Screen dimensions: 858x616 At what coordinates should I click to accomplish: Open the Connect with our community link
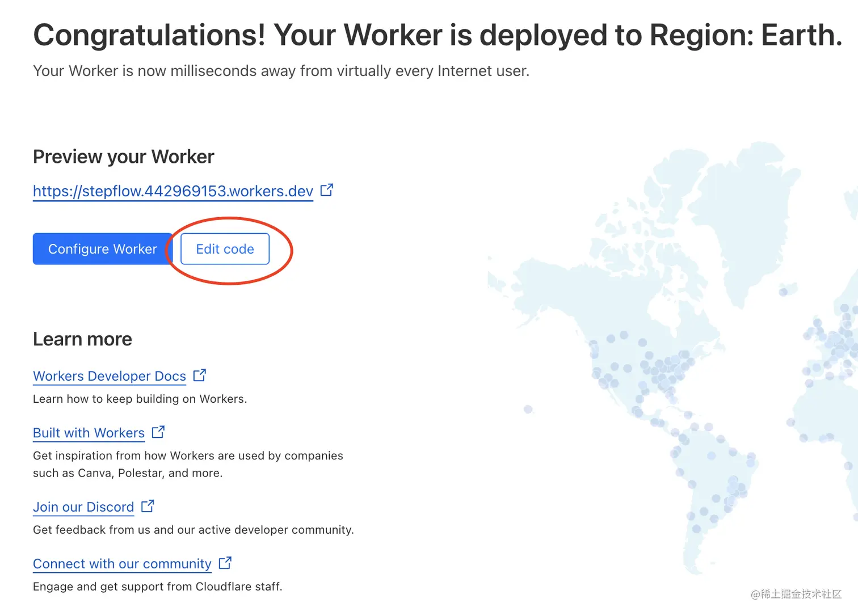(x=123, y=564)
